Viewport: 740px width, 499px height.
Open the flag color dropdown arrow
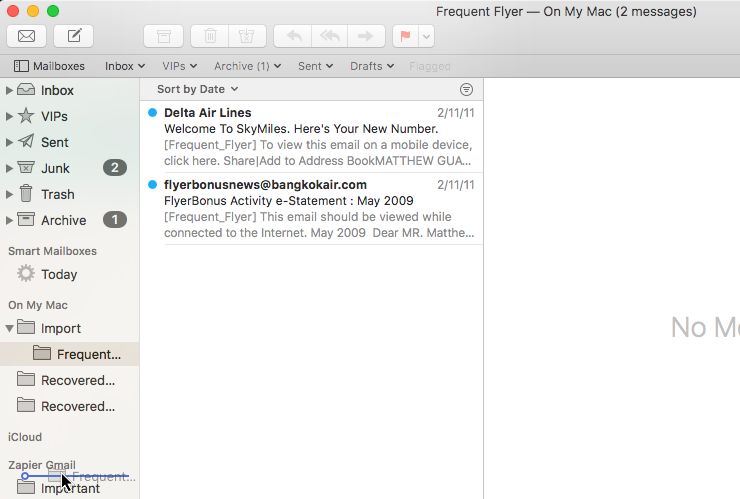(x=427, y=36)
